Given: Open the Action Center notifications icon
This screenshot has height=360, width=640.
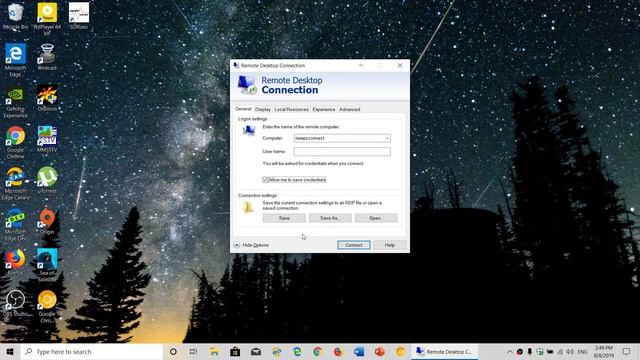Looking at the screenshot, I should pos(627,351).
